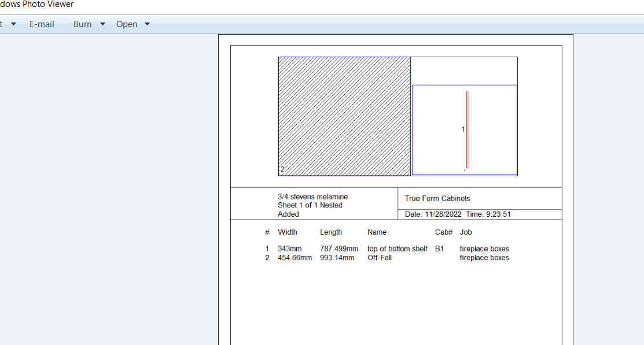Click the Sheet 1 of 1 Nested text
Image resolution: width=644 pixels, height=345 pixels.
click(310, 205)
